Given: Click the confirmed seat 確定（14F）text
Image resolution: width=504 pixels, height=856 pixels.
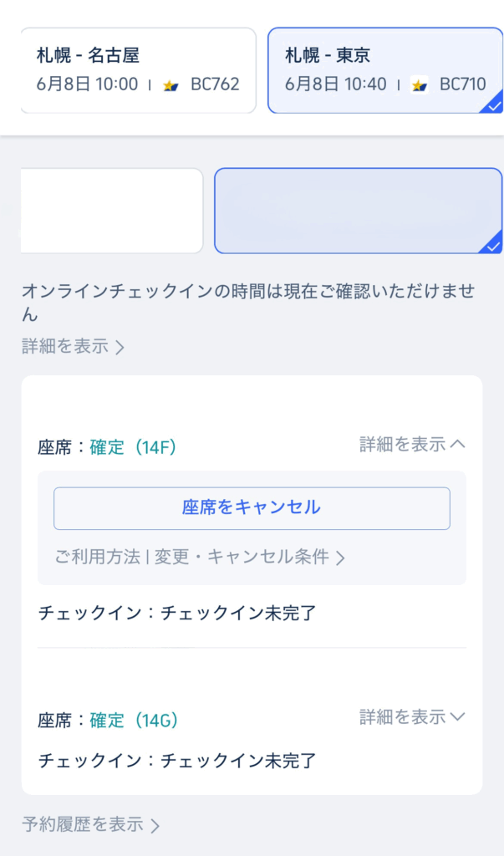Looking at the screenshot, I should tap(133, 448).
